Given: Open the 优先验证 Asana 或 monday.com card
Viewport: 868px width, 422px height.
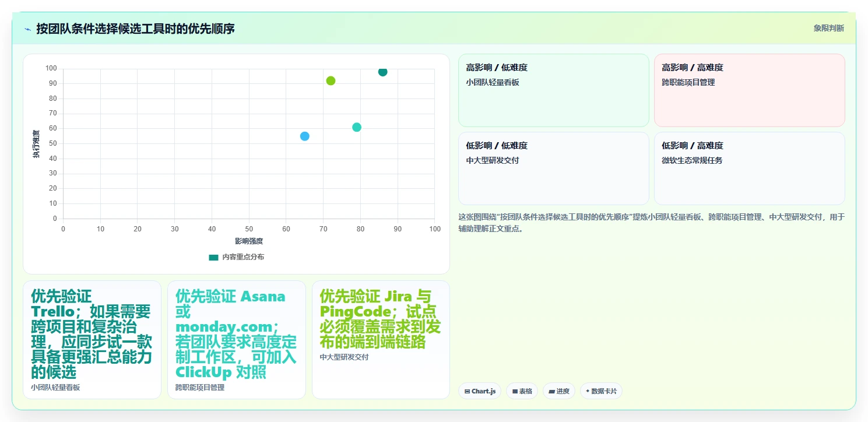Looking at the screenshot, I should (237, 340).
